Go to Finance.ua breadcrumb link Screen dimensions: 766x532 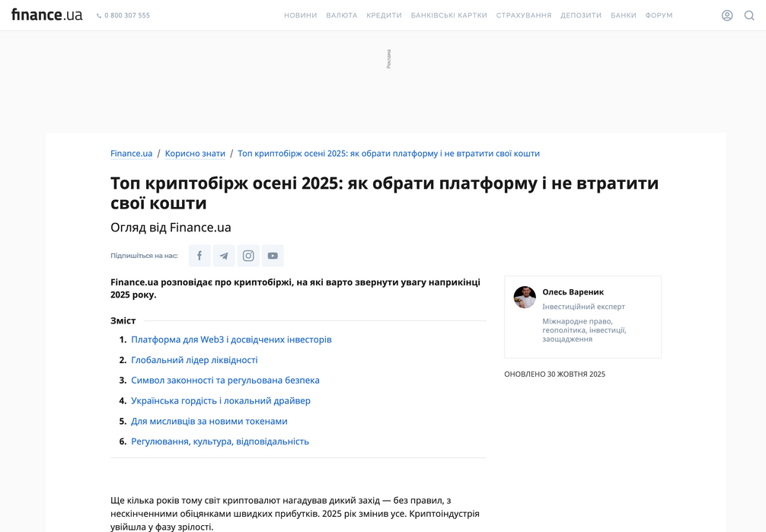pyautogui.click(x=132, y=154)
